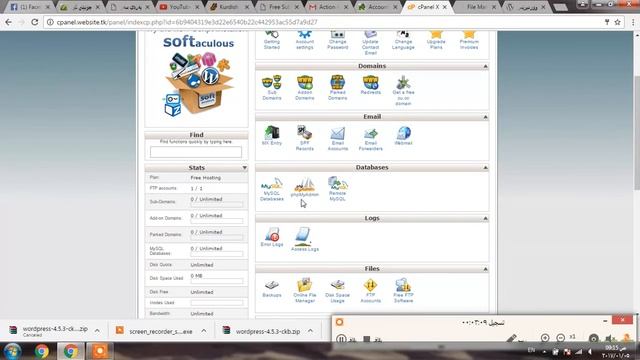Screen dimensions: 640x360
Task: Collapse the Email section
Action: (x=485, y=117)
